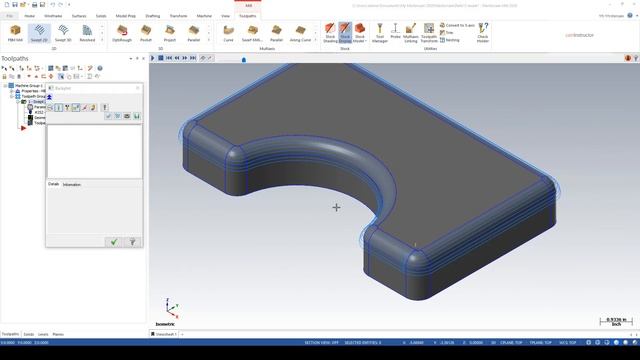The width and height of the screenshot is (640, 360).
Task: Toggle display tool in Backplot
Action: (58, 107)
